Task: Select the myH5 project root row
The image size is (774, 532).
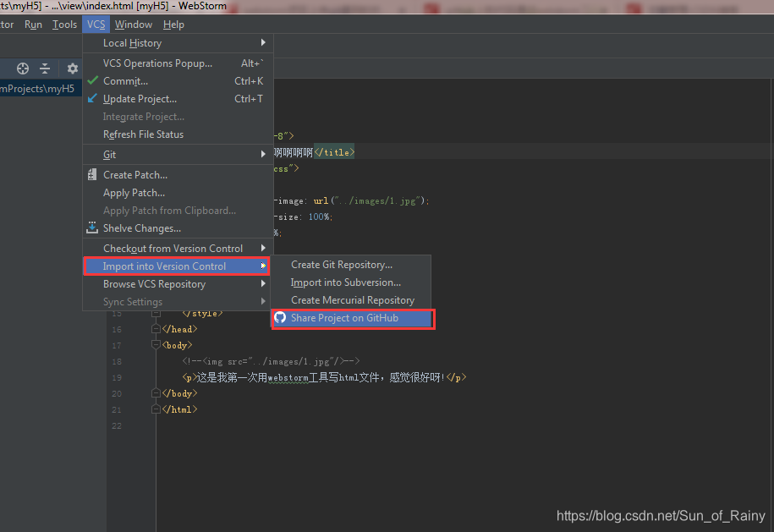Action: 41,88
